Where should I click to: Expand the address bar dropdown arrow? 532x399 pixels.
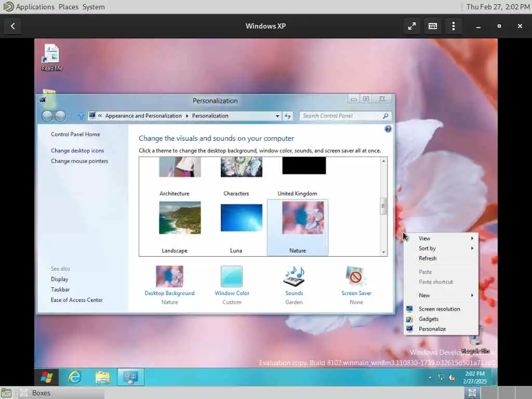pos(277,116)
